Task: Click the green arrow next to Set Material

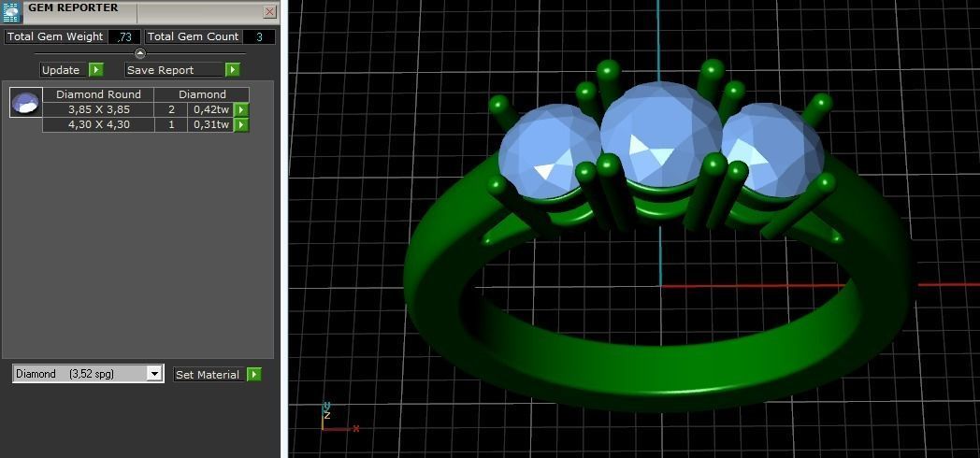Action: coord(253,374)
